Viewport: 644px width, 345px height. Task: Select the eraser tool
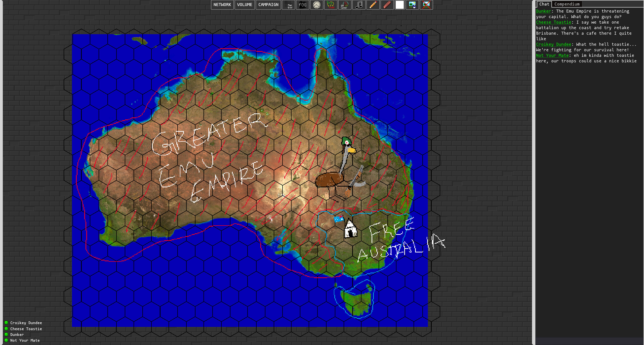[387, 5]
